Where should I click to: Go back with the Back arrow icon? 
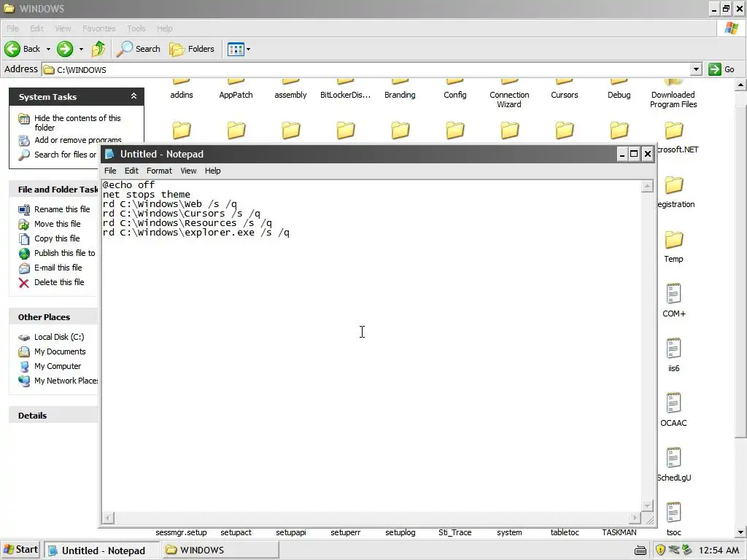click(12, 49)
